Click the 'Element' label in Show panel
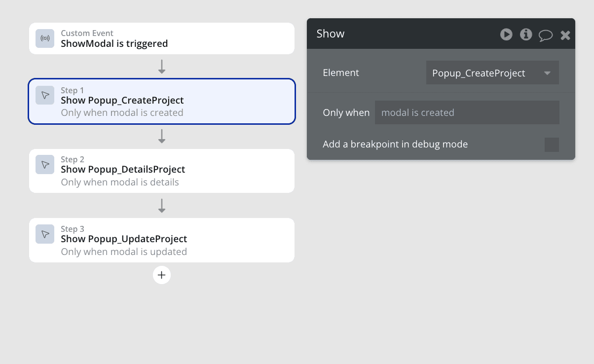 pyautogui.click(x=341, y=73)
